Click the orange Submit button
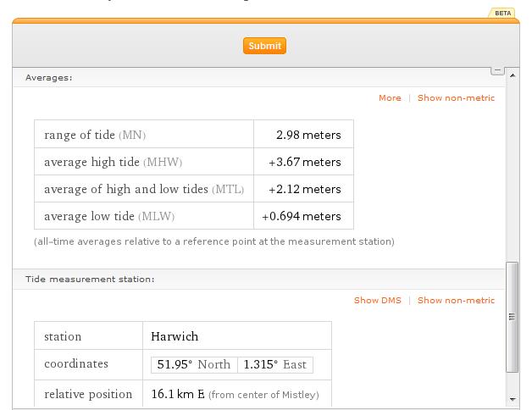Viewport: 532px width, 410px height. click(264, 46)
